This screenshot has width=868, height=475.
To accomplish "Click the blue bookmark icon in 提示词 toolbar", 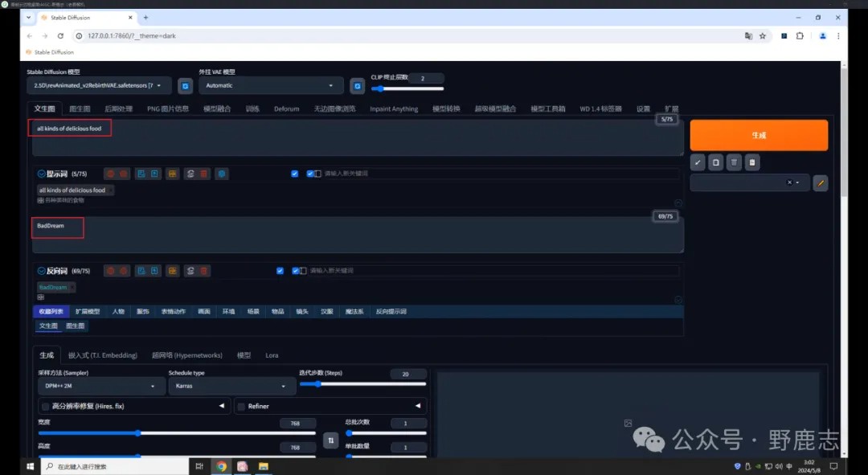I will [x=154, y=174].
